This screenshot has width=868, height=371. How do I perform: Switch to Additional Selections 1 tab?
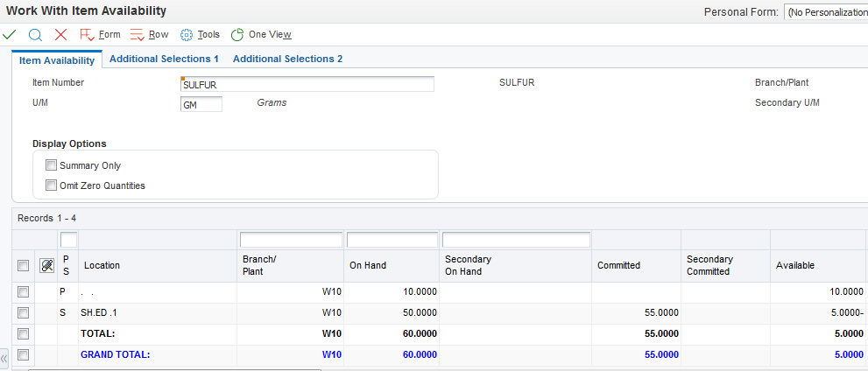(164, 59)
